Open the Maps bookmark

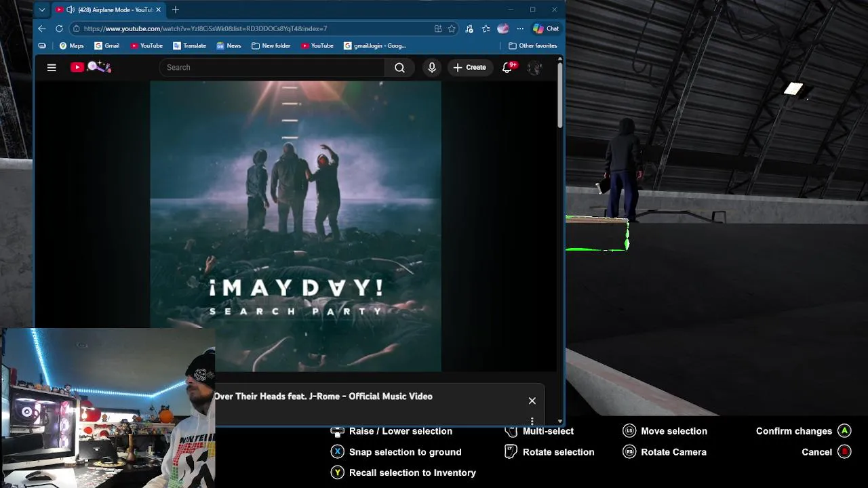[x=71, y=45]
